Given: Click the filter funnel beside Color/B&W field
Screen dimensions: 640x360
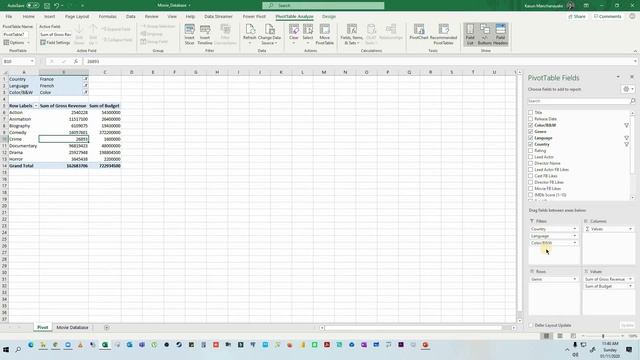Looking at the screenshot, I should [x=627, y=125].
